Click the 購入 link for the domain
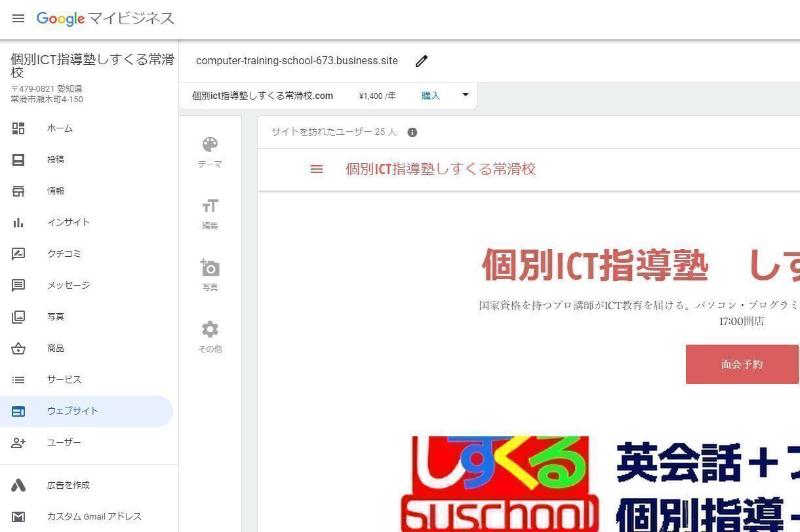The image size is (800, 532). (x=430, y=96)
